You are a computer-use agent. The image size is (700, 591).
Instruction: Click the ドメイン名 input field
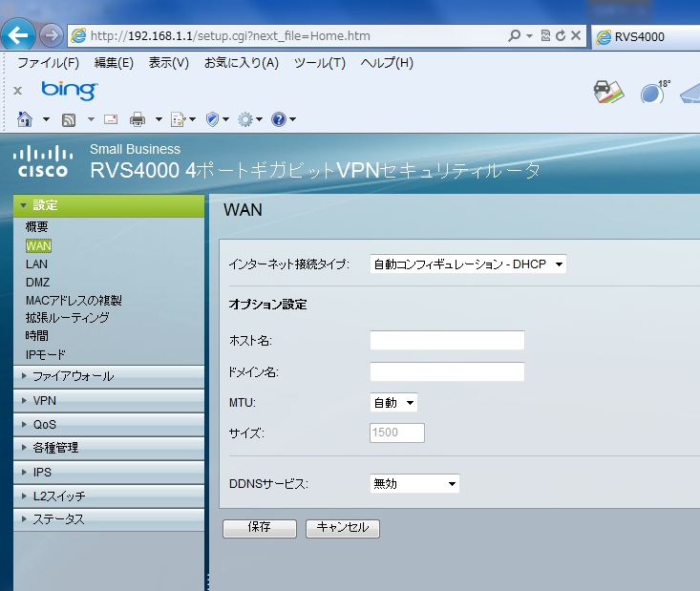click(x=447, y=371)
